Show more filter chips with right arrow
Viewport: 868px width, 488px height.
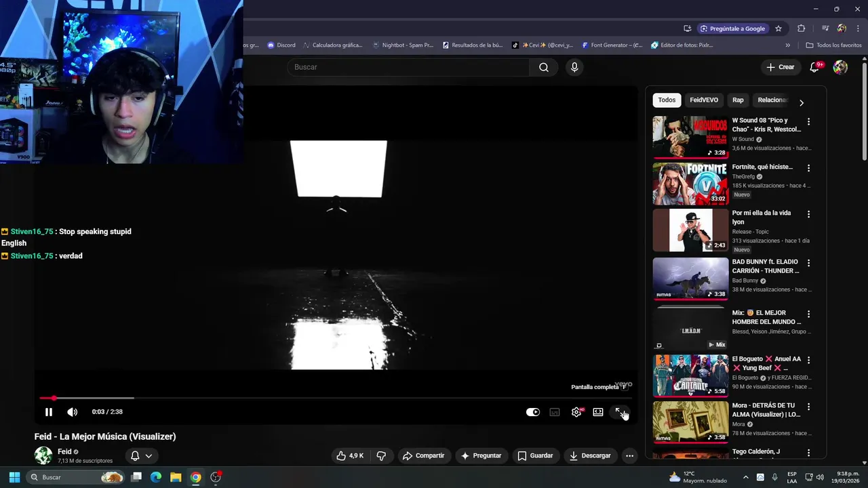[x=802, y=103]
